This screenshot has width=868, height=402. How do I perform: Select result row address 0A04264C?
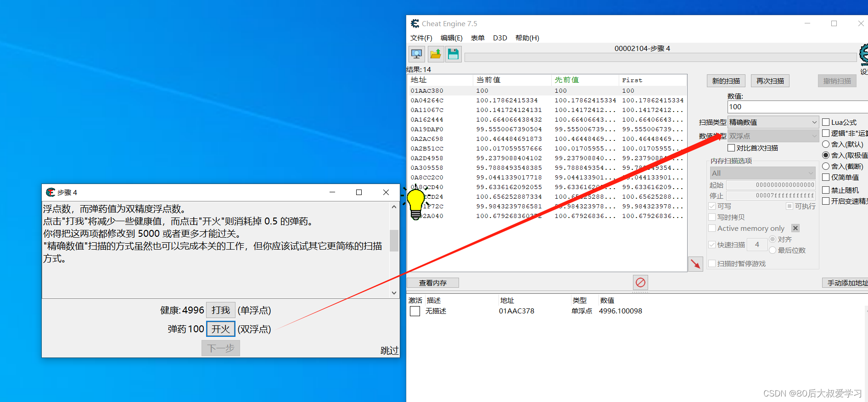coord(547,100)
